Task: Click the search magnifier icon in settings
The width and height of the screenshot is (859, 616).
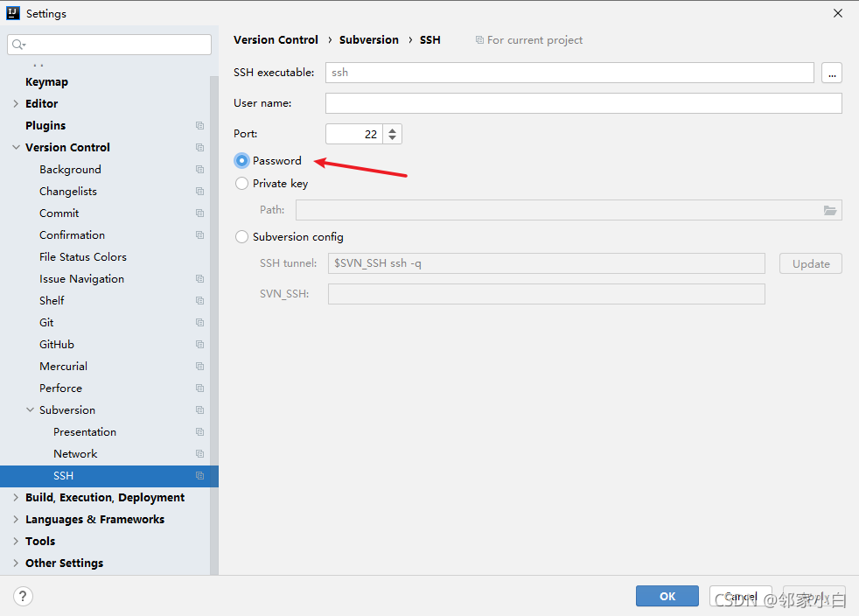Action: pos(18,45)
